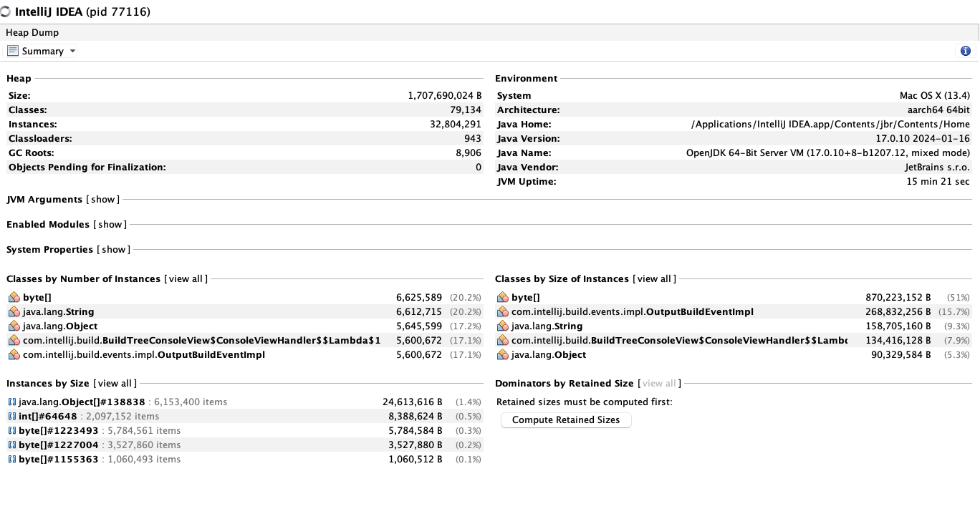
Task: Click the Classes count 79,134
Action: click(x=465, y=110)
